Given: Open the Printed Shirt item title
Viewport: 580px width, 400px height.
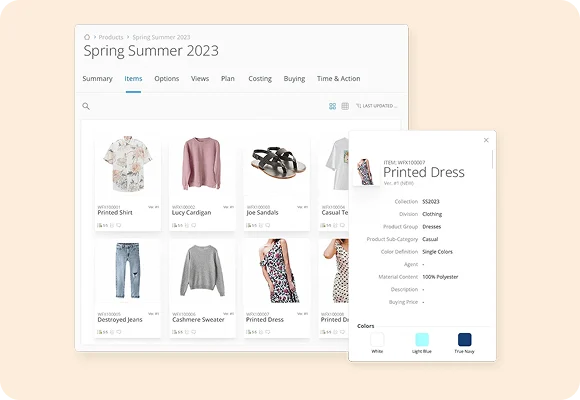Looking at the screenshot, I should pos(115,212).
